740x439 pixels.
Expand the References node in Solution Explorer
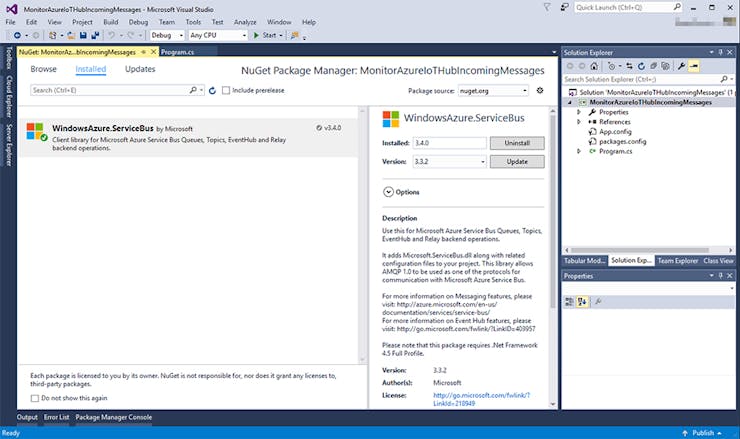579,122
